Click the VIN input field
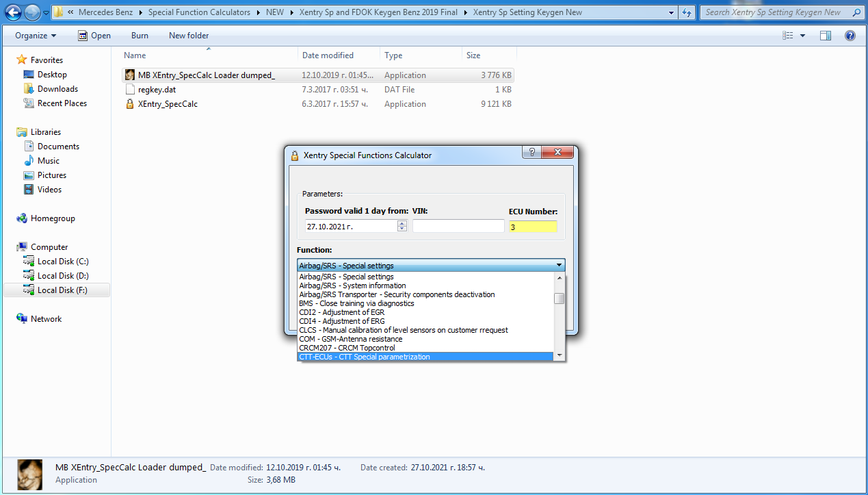 click(458, 226)
